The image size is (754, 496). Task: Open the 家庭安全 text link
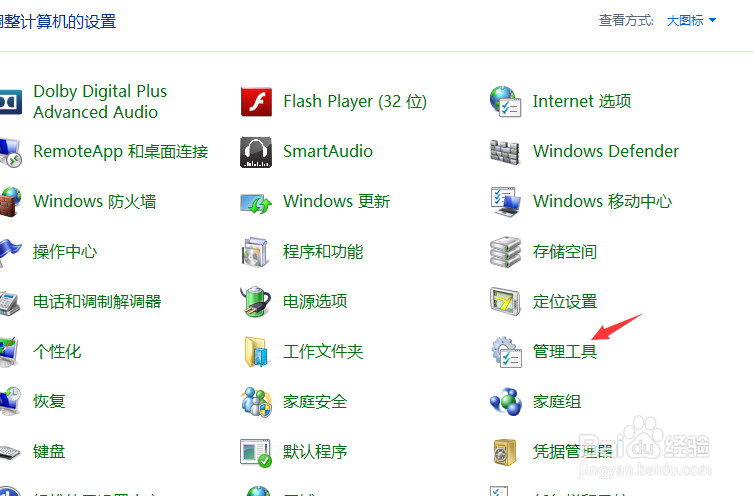(315, 402)
